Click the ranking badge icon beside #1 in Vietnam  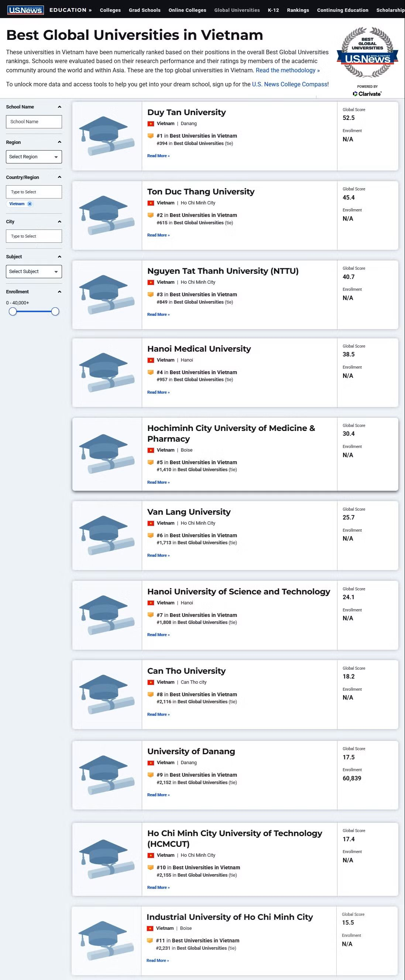[150, 136]
